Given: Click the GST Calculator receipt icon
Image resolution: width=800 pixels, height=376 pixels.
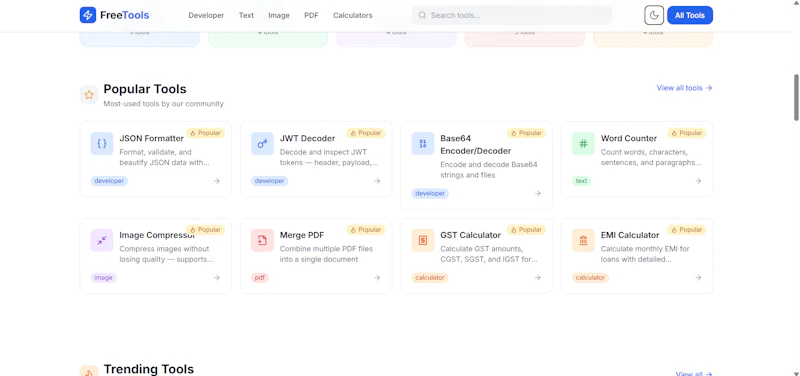Looking at the screenshot, I should 423,240.
